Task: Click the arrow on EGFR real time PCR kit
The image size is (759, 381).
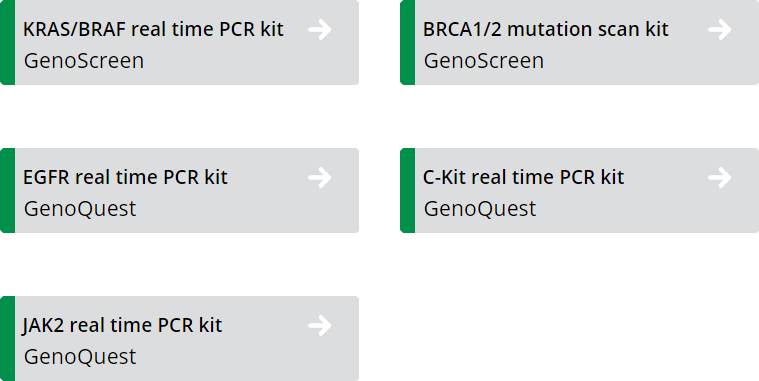Action: (320, 178)
